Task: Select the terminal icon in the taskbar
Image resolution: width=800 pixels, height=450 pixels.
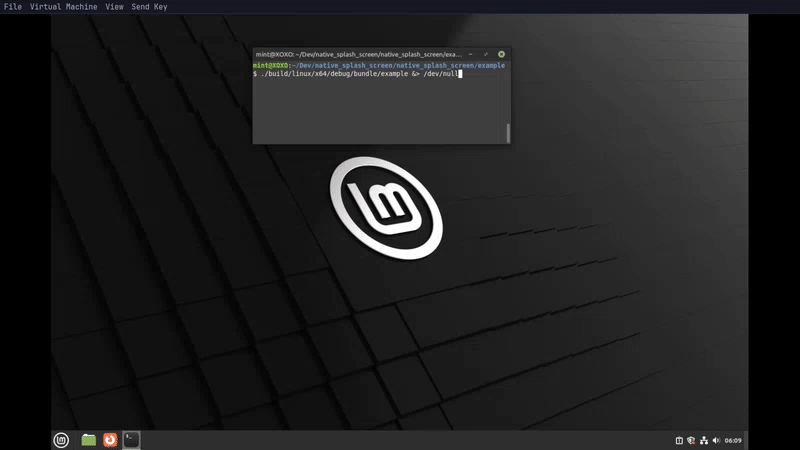Action: click(131, 440)
